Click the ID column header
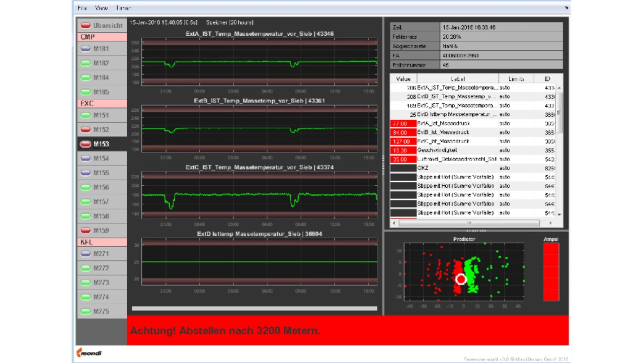644x363 pixels. pyautogui.click(x=547, y=79)
